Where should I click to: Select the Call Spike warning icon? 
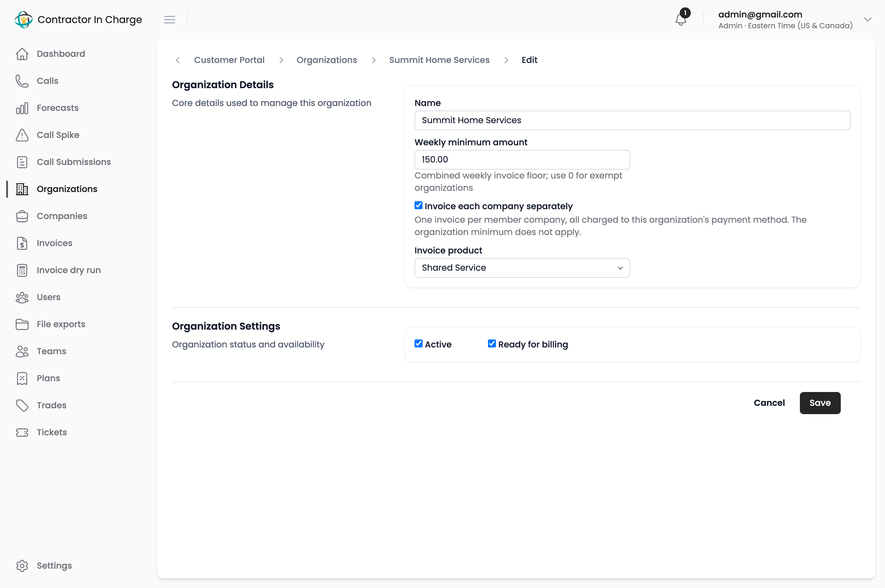pos(22,135)
